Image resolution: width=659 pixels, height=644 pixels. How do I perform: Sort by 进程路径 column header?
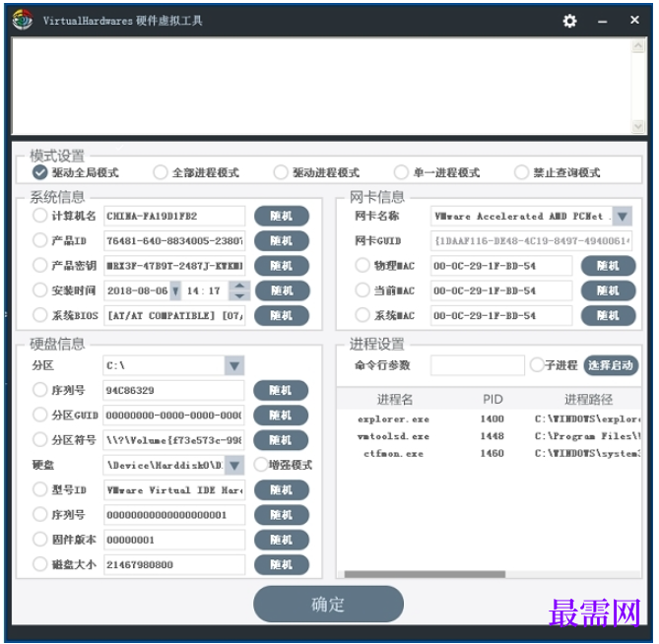coord(588,399)
